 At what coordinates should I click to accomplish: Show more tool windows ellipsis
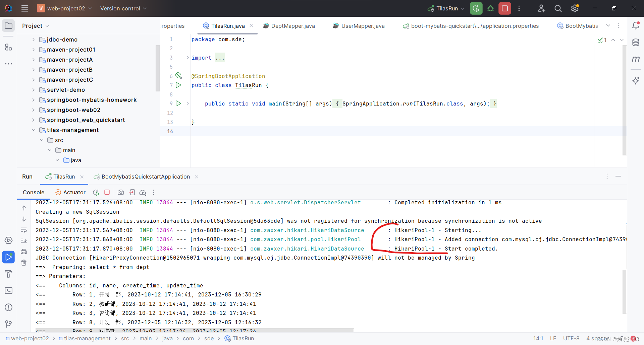coord(9,64)
